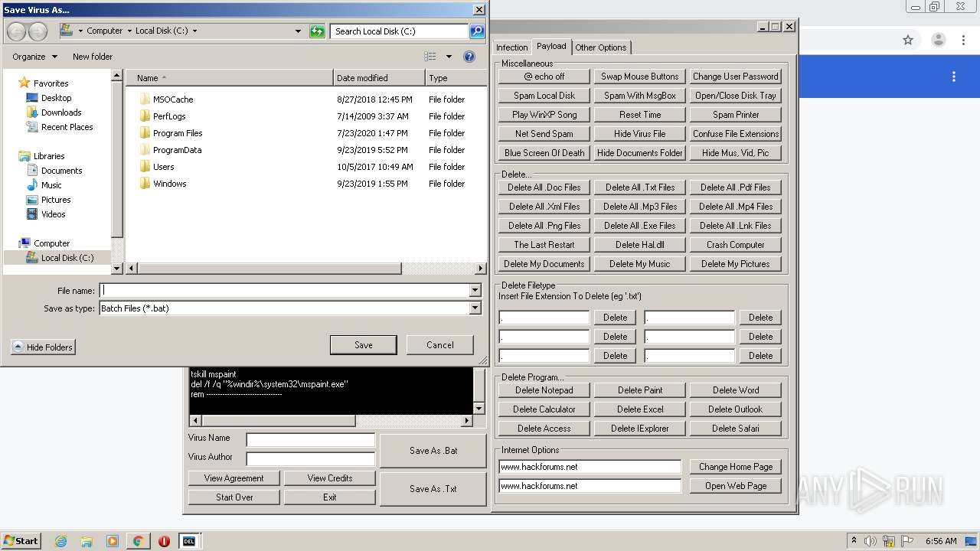Image resolution: width=980 pixels, height=551 pixels.
Task: Click the File name text box
Action: tap(285, 291)
